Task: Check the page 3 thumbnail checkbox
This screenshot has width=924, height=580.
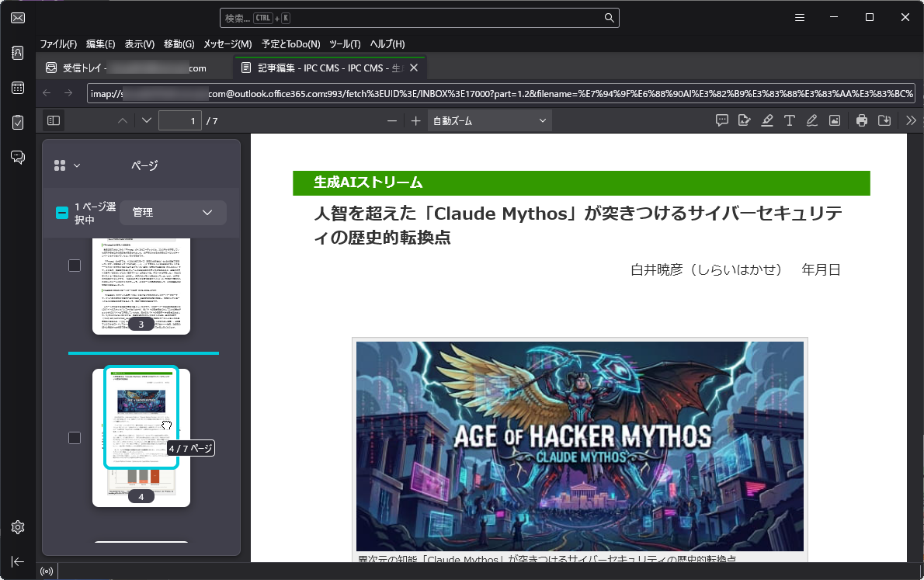Action: click(x=74, y=265)
